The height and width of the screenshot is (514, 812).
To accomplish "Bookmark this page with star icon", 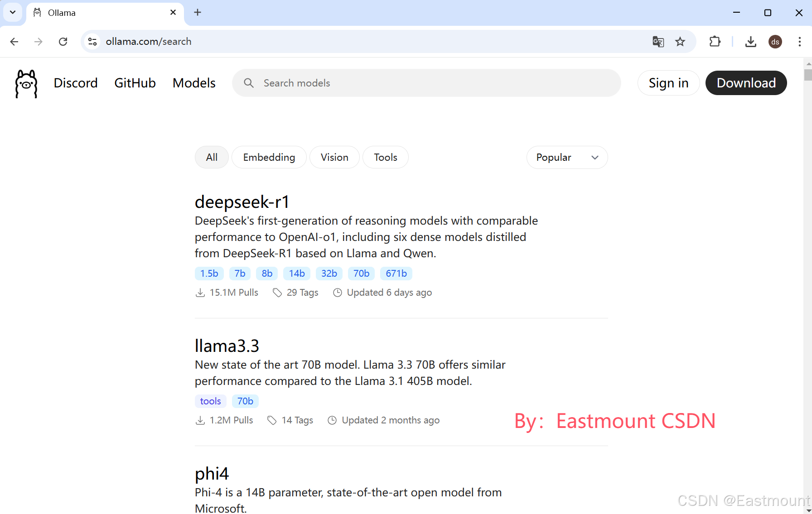I will [x=680, y=42].
